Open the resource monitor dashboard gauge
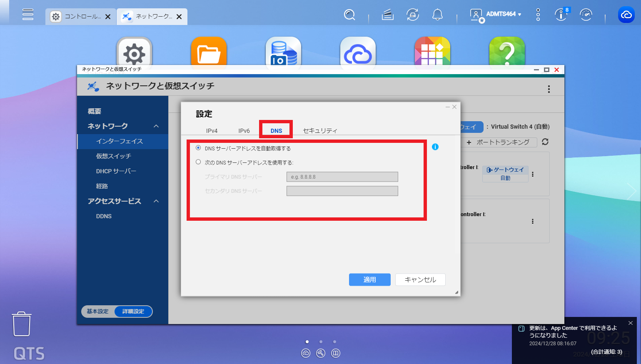Viewport: 641px width, 364px height. point(586,15)
